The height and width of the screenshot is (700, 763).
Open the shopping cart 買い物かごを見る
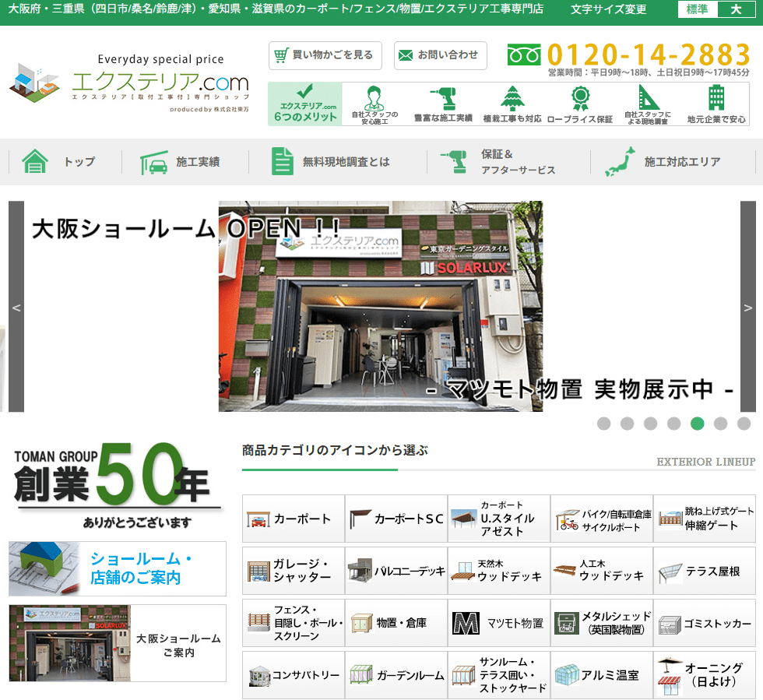325,55
